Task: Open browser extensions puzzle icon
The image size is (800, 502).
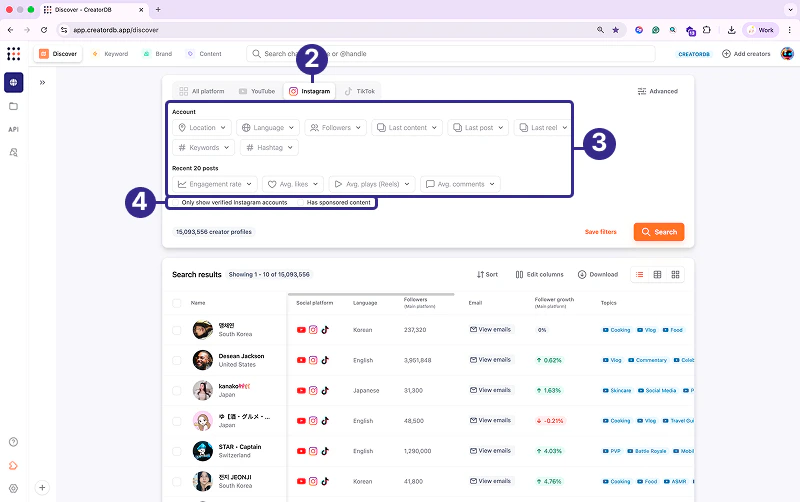Action: tap(707, 30)
